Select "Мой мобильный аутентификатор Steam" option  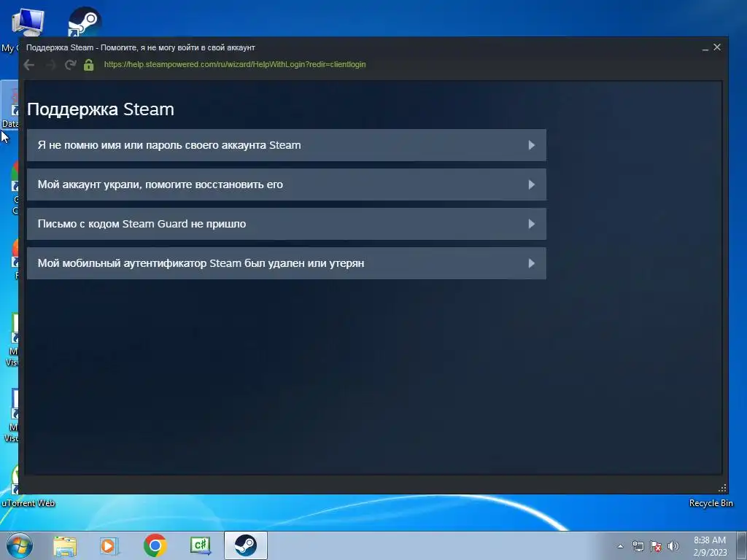tap(286, 263)
